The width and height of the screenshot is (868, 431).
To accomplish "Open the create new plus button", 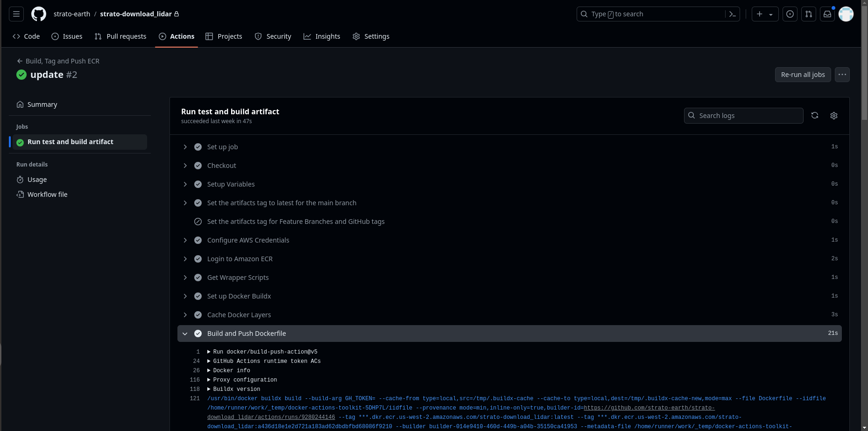I will click(x=760, y=14).
